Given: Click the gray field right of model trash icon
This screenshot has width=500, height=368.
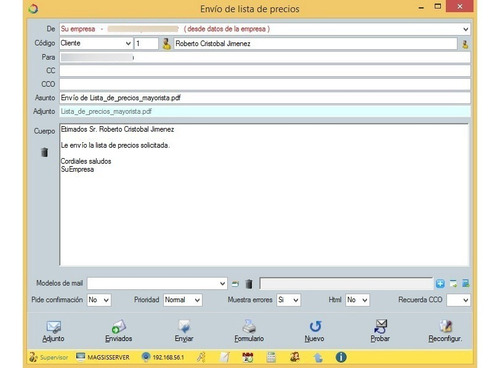Looking at the screenshot, I should pyautogui.click(x=346, y=284).
